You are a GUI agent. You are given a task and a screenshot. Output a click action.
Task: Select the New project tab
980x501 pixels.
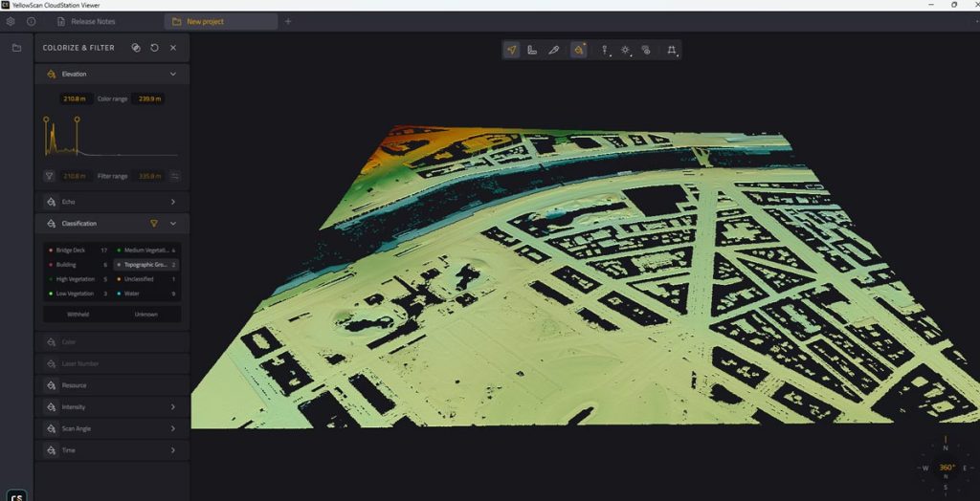(x=208, y=21)
